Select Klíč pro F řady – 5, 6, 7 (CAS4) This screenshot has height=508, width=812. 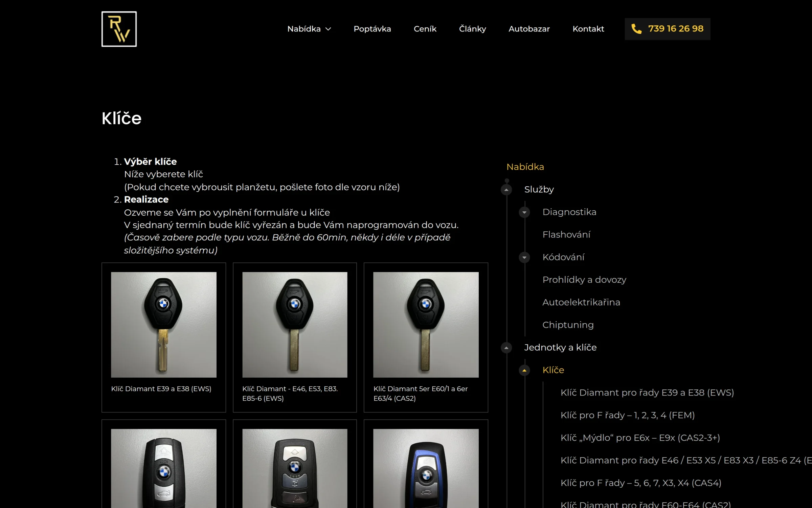(641, 483)
